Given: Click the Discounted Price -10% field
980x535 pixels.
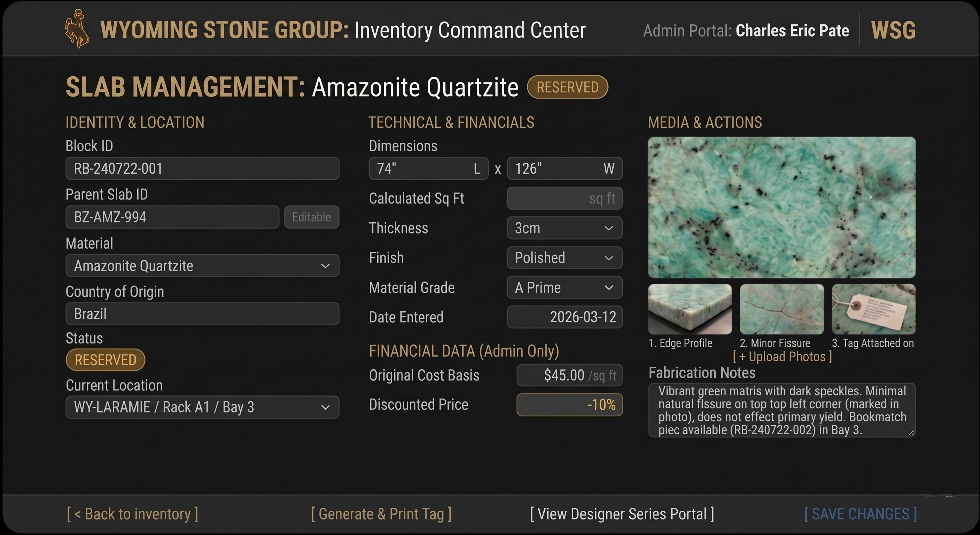Looking at the screenshot, I should (x=569, y=404).
